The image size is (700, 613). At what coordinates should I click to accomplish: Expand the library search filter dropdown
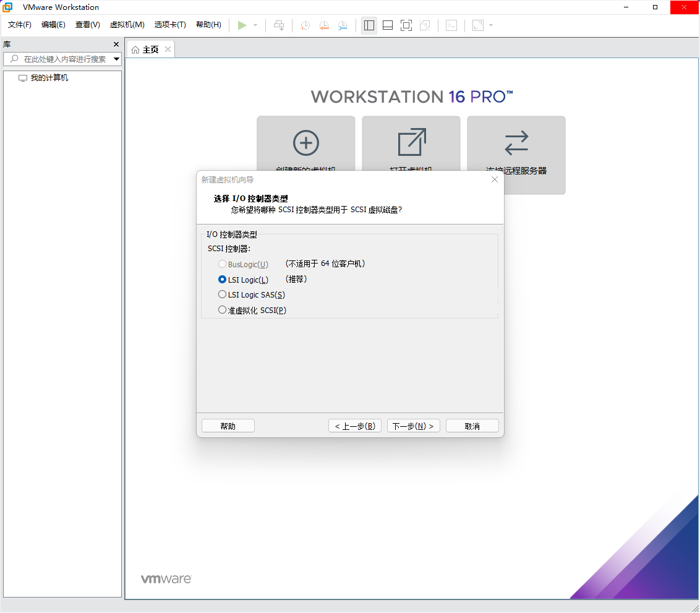(x=116, y=59)
